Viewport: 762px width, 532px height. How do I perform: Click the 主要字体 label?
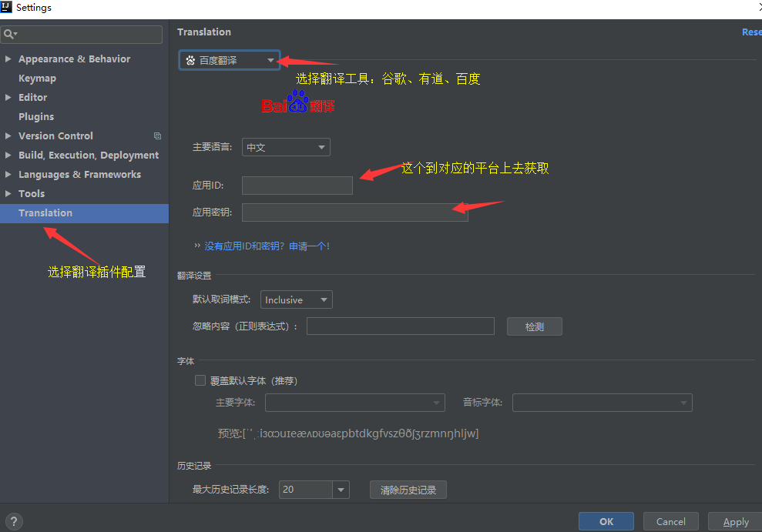coord(235,403)
